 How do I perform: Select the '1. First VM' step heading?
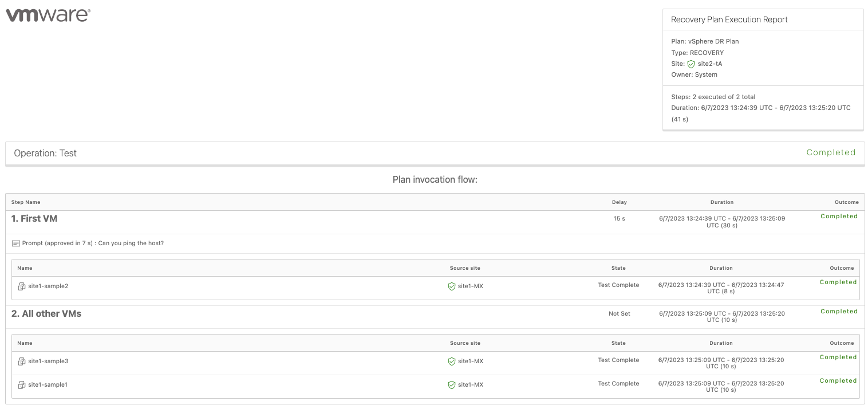[34, 218]
